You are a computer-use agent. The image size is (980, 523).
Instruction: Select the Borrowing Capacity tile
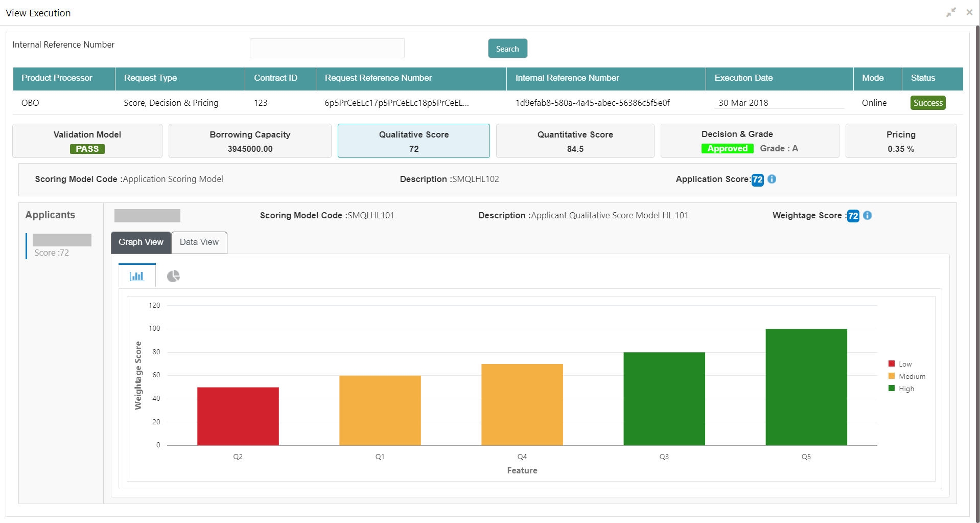(x=250, y=141)
